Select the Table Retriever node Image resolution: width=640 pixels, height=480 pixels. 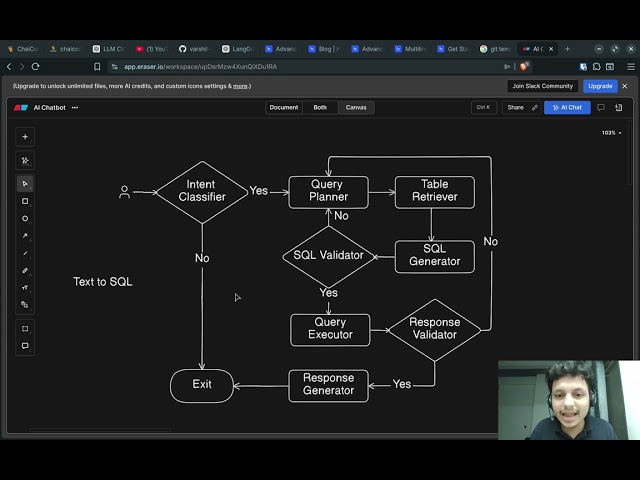click(x=435, y=192)
